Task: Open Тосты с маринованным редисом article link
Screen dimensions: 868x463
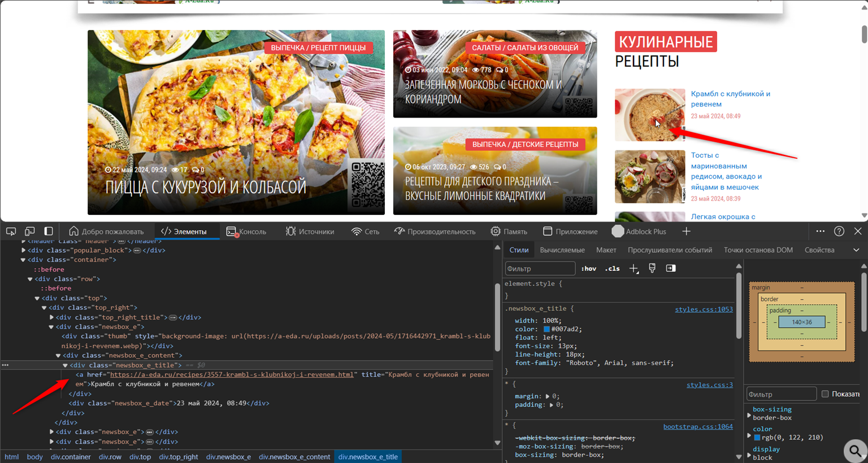Action: tap(727, 171)
